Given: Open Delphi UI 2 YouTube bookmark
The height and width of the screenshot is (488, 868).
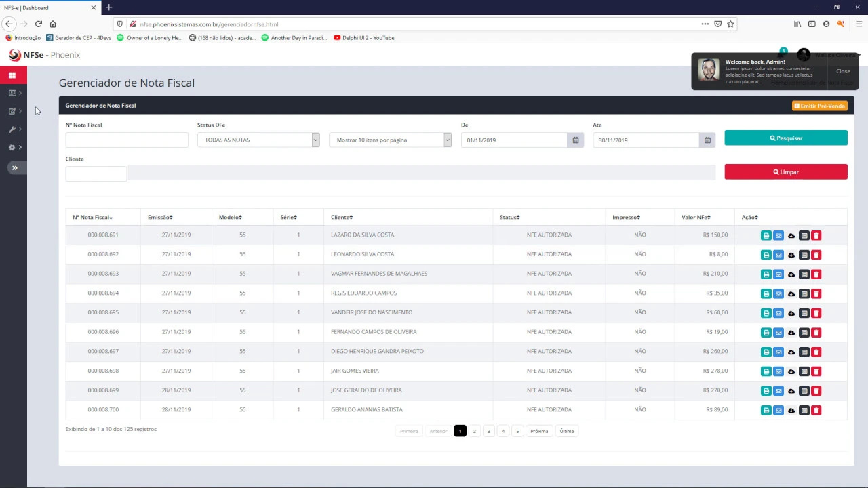Looking at the screenshot, I should coord(364,38).
